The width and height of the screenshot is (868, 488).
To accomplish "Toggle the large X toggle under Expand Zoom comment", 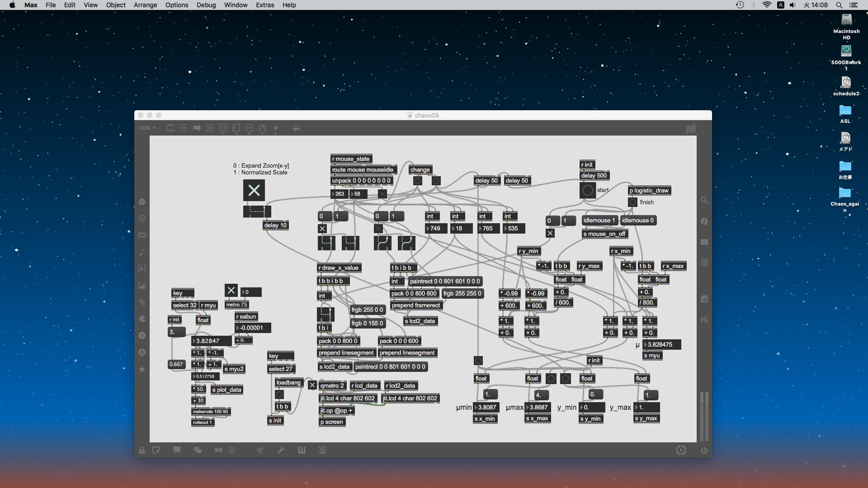I will [254, 190].
